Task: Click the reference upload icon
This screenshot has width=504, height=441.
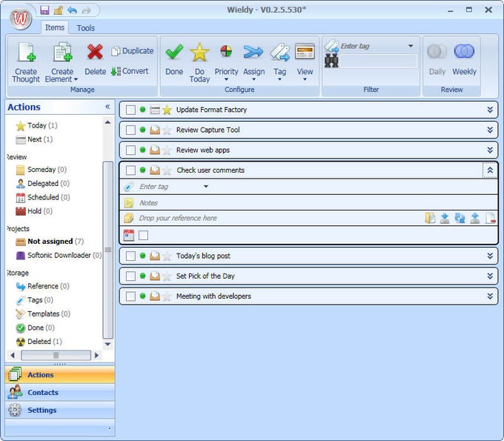Action: [x=475, y=218]
